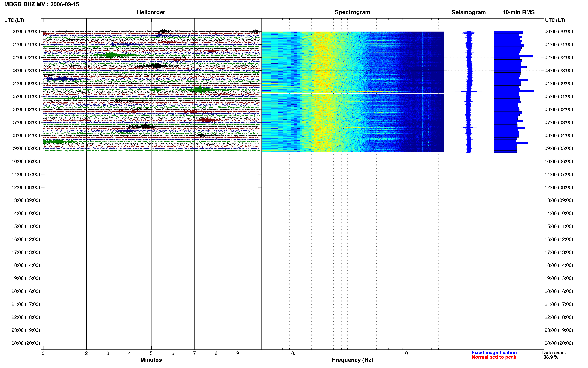Click the left '02:00 (22:00)' time label
This screenshot has width=588, height=368.
pos(26,57)
